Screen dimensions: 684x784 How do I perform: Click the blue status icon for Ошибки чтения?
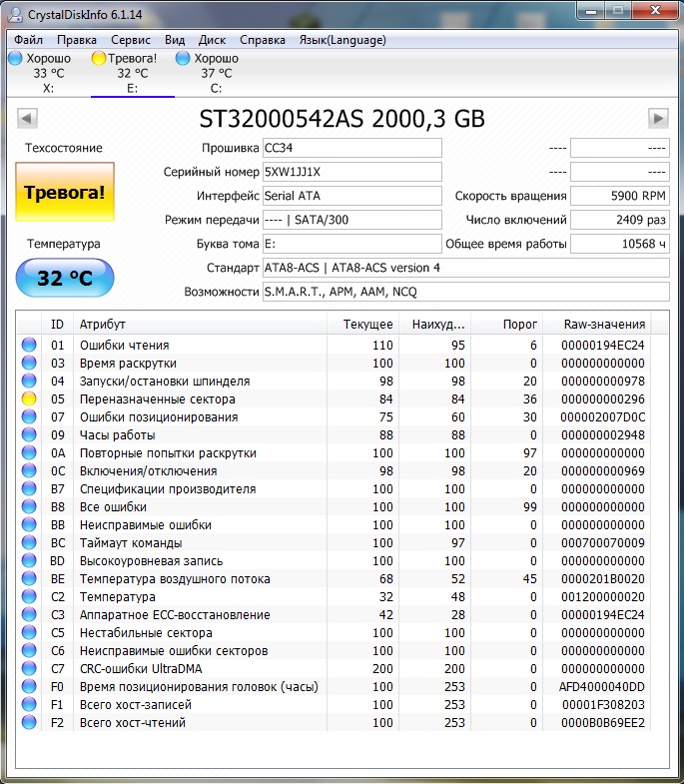[29, 346]
